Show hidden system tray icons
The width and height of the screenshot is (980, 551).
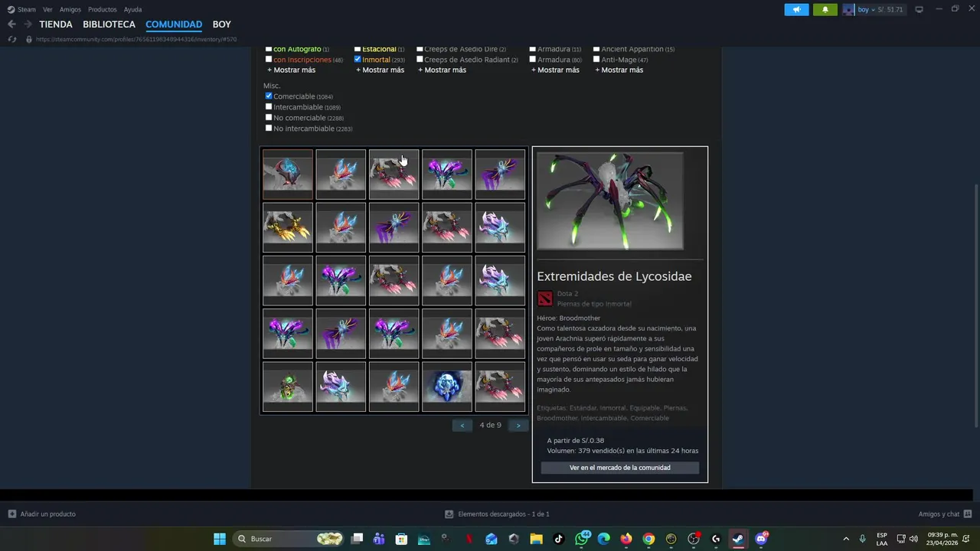pos(846,539)
